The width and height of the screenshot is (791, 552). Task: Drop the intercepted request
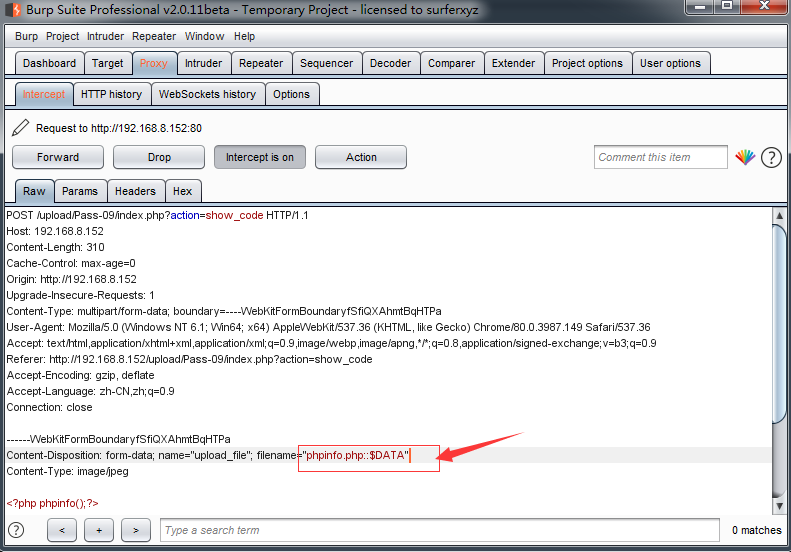point(159,157)
